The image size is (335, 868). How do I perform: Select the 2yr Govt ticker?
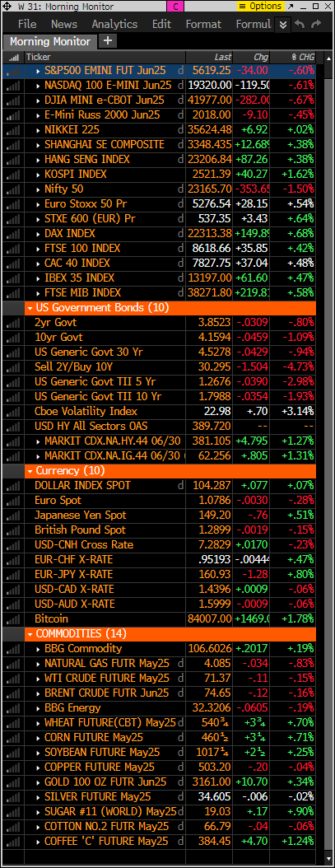[55, 322]
